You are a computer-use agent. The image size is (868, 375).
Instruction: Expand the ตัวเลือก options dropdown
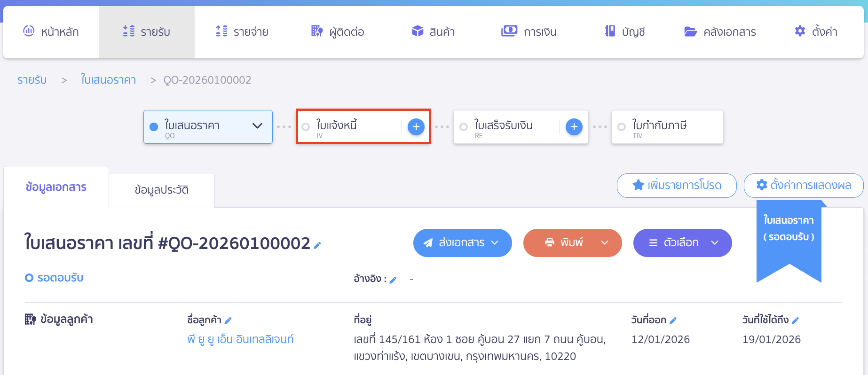coord(715,243)
